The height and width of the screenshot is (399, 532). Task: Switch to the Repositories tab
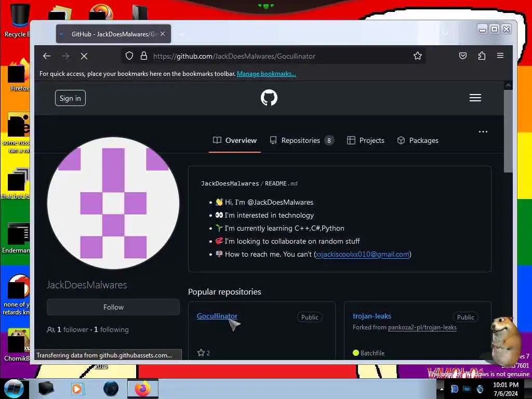(x=302, y=140)
